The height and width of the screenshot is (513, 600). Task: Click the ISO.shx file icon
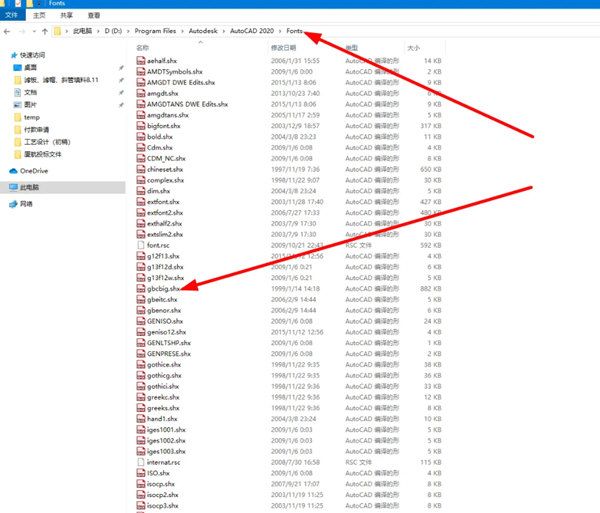pos(141,473)
